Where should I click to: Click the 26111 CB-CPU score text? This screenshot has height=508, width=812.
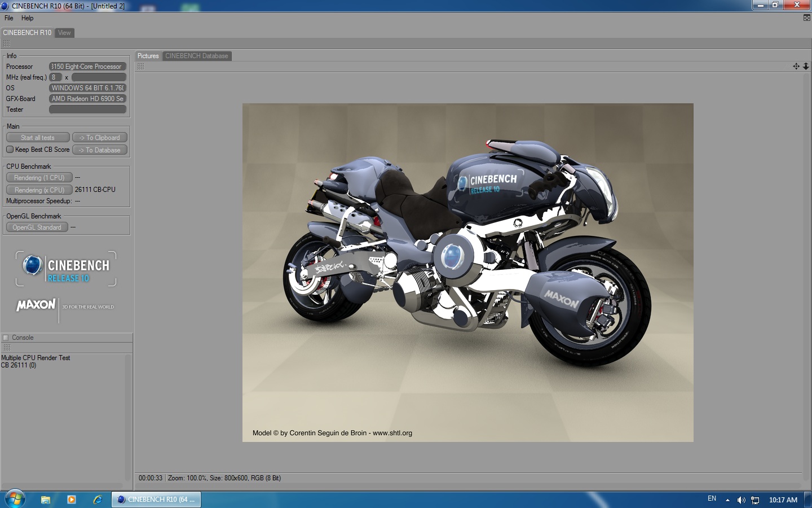(x=95, y=190)
